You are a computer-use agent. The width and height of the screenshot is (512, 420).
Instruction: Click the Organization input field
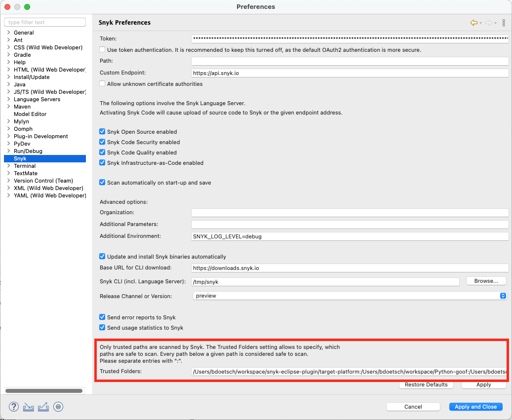pos(349,213)
